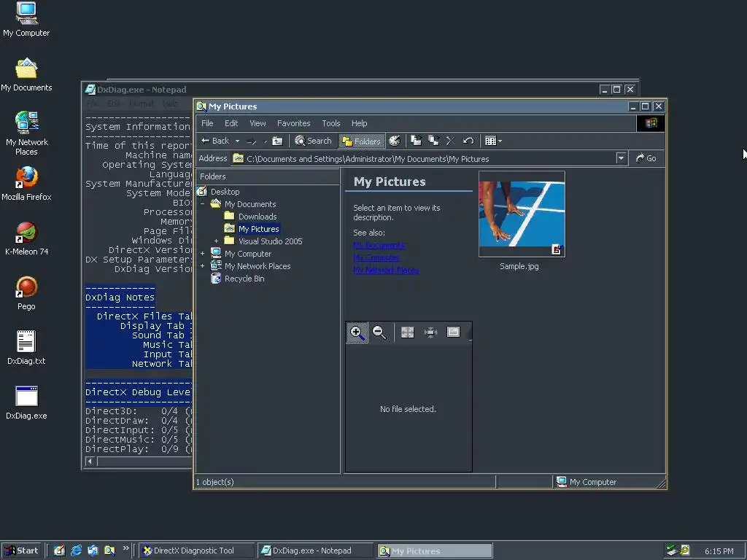Launch Internet Explorer from quick launch
Viewport: 747px width, 560px height.
coord(76,551)
